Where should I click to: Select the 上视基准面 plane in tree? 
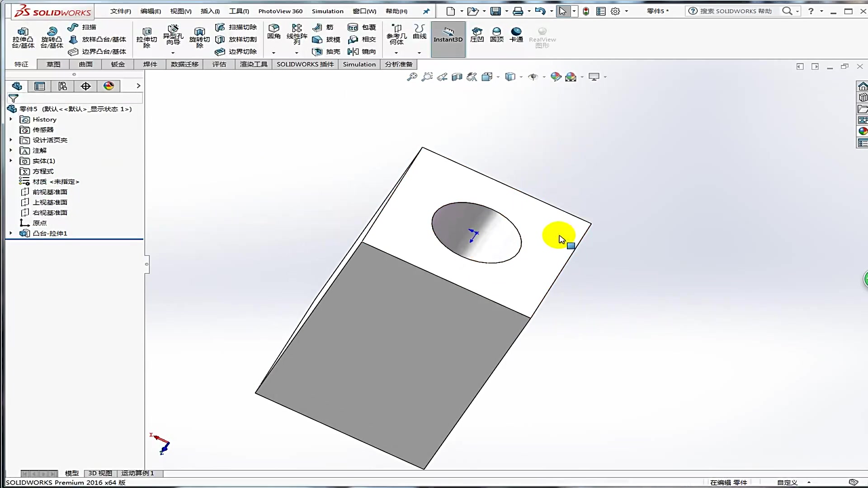point(50,202)
